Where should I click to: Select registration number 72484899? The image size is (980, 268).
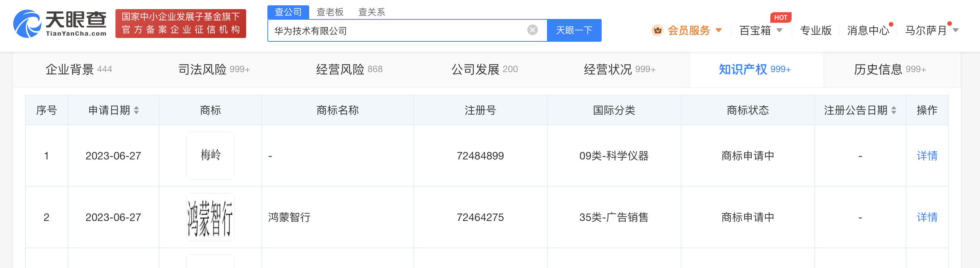click(x=480, y=156)
